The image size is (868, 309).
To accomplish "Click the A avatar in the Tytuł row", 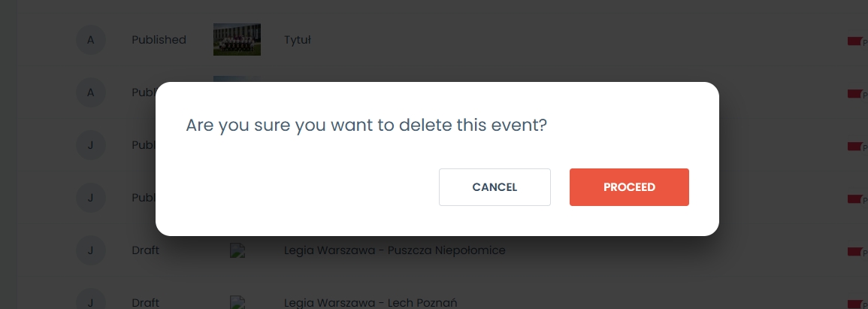I will [x=91, y=40].
